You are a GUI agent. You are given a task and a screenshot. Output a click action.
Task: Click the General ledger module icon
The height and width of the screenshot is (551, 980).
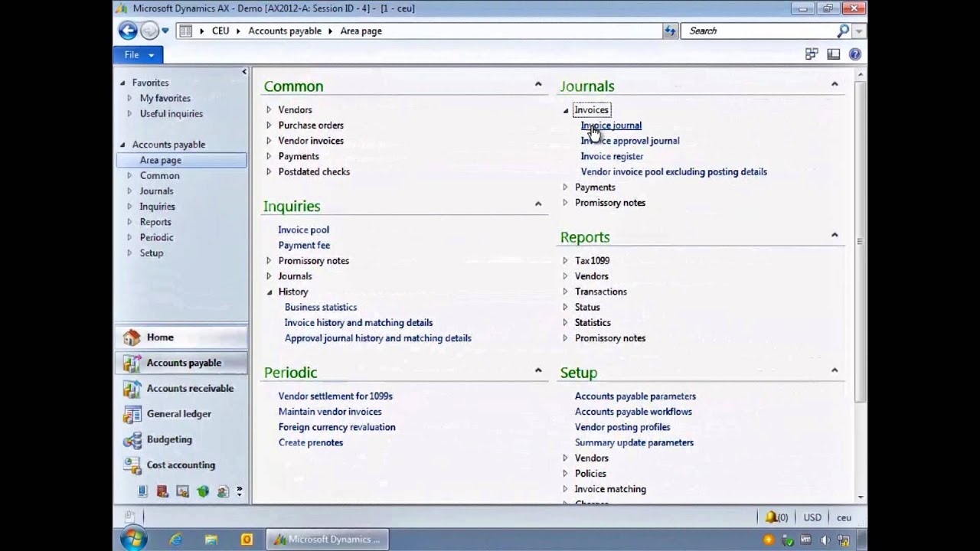(x=132, y=414)
